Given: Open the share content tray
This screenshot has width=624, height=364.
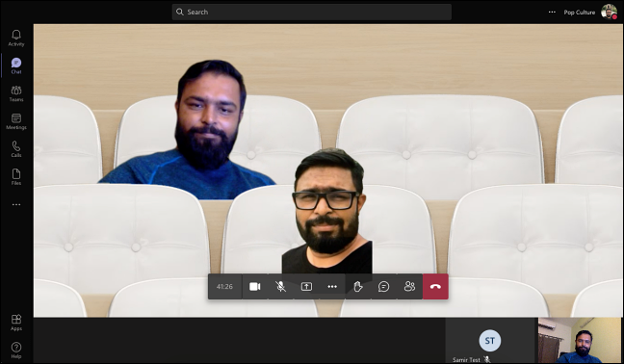Looking at the screenshot, I should click(306, 286).
